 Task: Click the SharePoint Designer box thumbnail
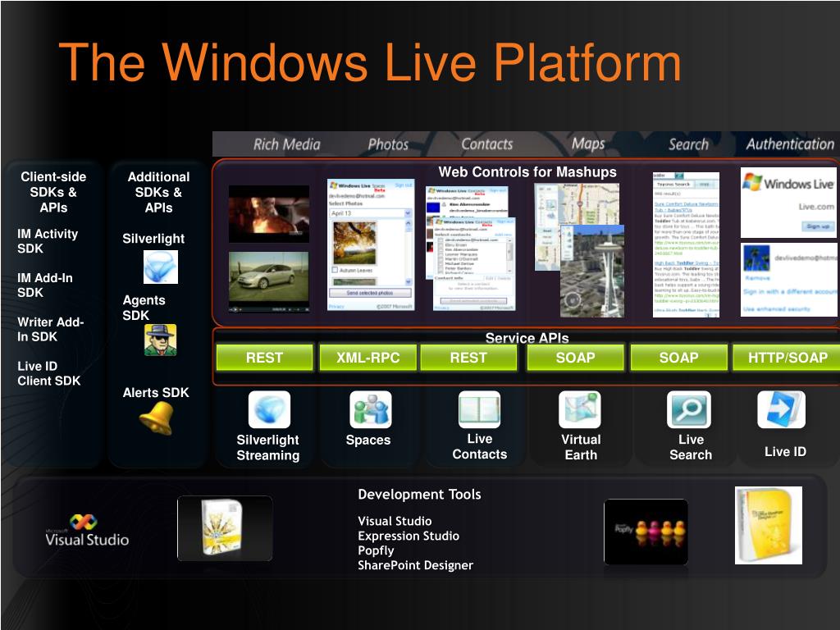tap(768, 525)
